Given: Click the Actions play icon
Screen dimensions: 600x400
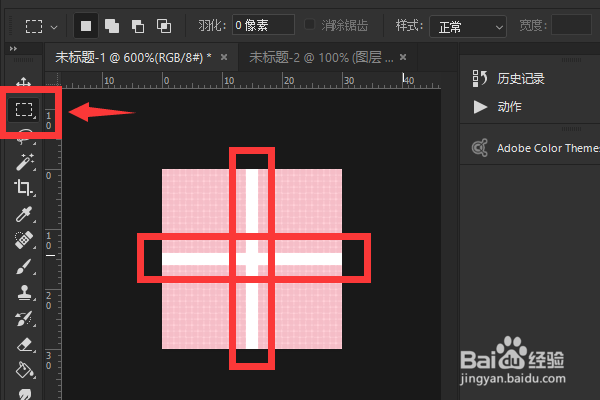Looking at the screenshot, I should 480,107.
